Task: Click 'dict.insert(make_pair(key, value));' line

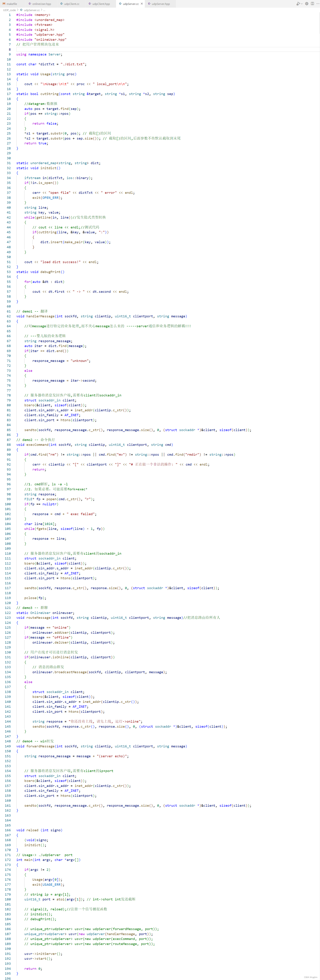Action: coord(75,242)
